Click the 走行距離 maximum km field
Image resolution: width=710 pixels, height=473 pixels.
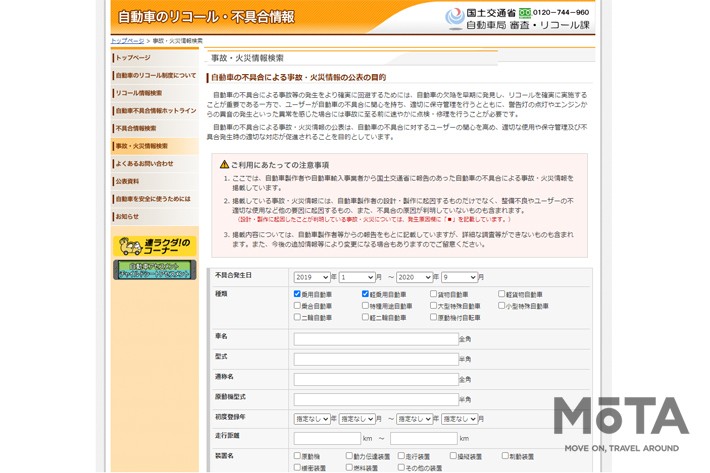click(423, 438)
